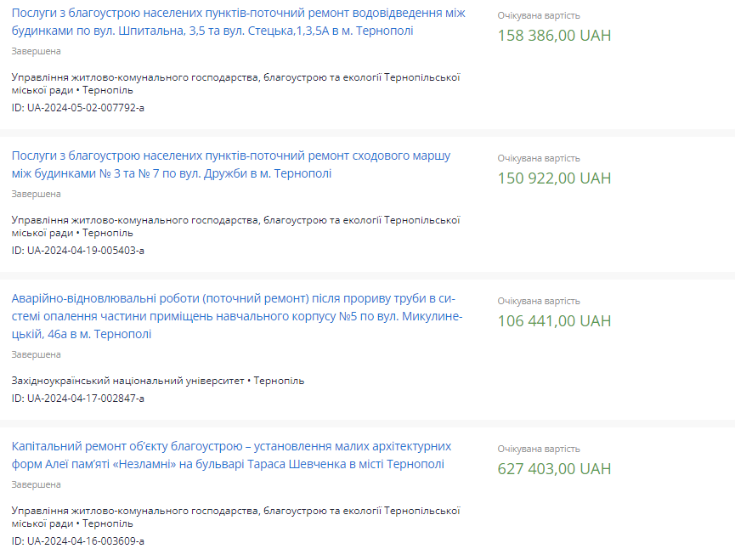Image resolution: width=735 pixels, height=560 pixels.
Task: Click the Завершена status on the first tender
Action: pyautogui.click(x=34, y=51)
